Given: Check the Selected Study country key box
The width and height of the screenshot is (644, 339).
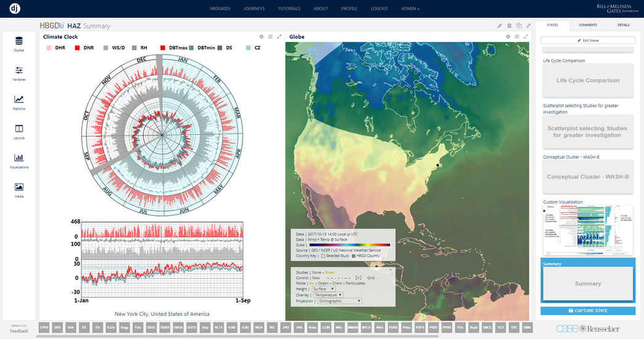Looking at the screenshot, I should (x=323, y=255).
